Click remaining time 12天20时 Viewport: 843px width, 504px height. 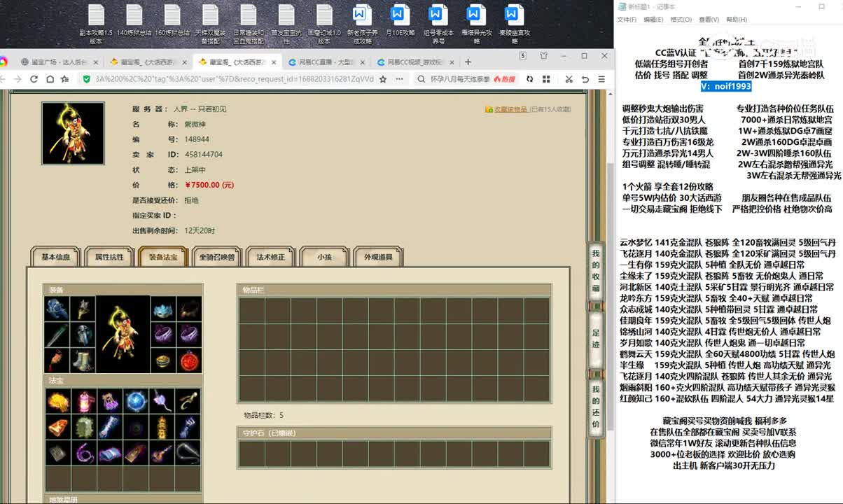[x=200, y=230]
